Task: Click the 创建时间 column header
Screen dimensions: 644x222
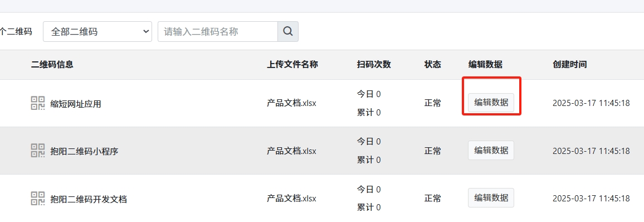Action: pyautogui.click(x=570, y=65)
